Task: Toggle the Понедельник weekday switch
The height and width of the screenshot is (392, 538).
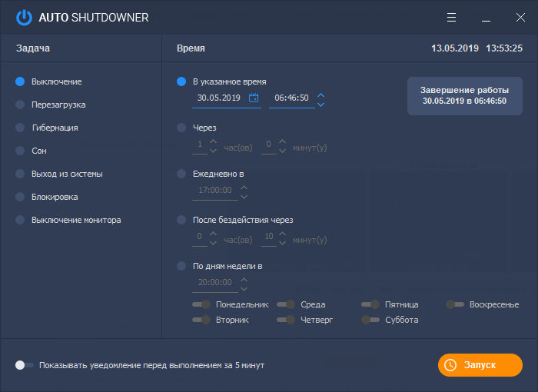Action: pyautogui.click(x=201, y=304)
